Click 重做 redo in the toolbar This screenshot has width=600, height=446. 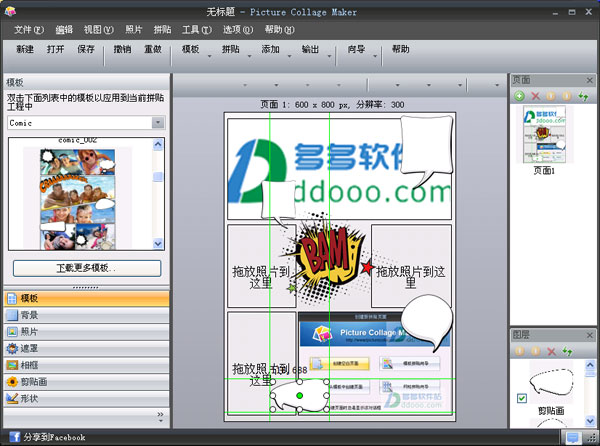pyautogui.click(x=153, y=49)
